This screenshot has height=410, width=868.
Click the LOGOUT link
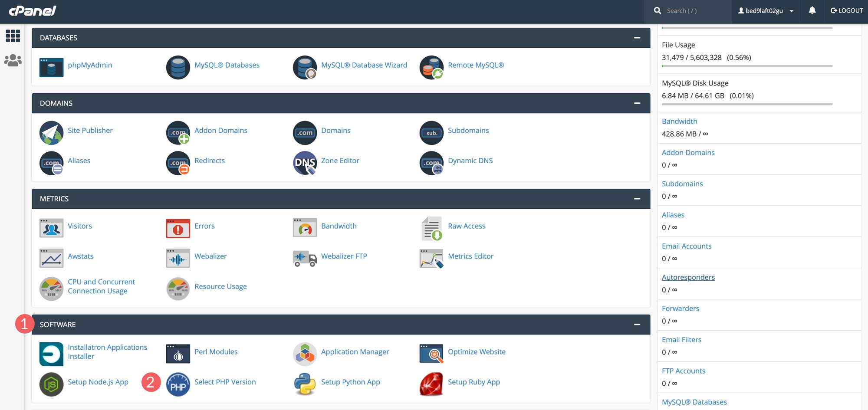tap(846, 10)
